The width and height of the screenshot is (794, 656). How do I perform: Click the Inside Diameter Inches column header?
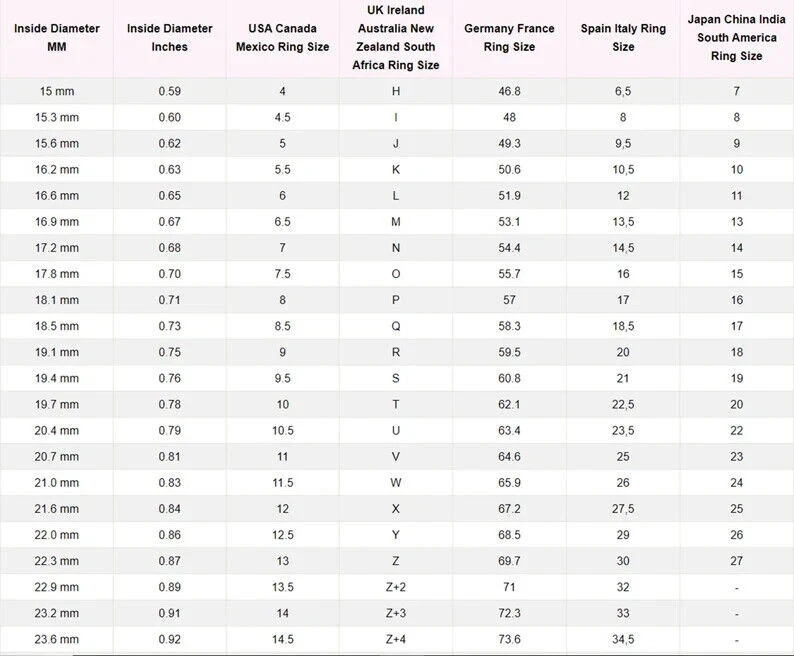pos(170,38)
